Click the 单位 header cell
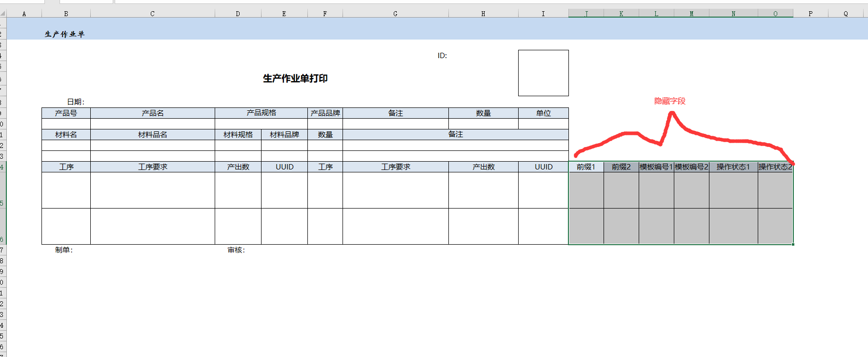The height and width of the screenshot is (357, 868). [x=543, y=113]
